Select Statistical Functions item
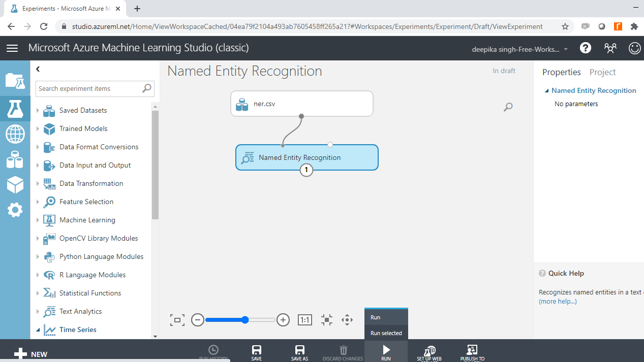Viewport: 644px width, 362px height. coord(90,293)
